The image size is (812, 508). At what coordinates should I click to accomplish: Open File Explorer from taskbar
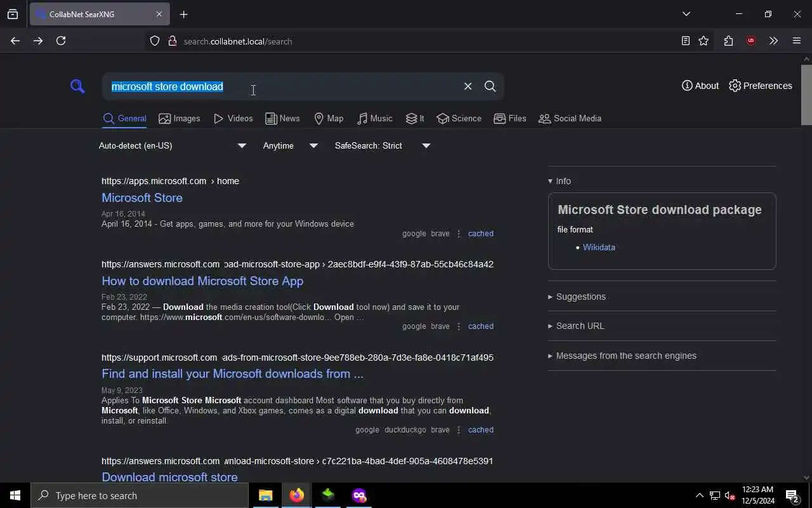[x=266, y=495]
